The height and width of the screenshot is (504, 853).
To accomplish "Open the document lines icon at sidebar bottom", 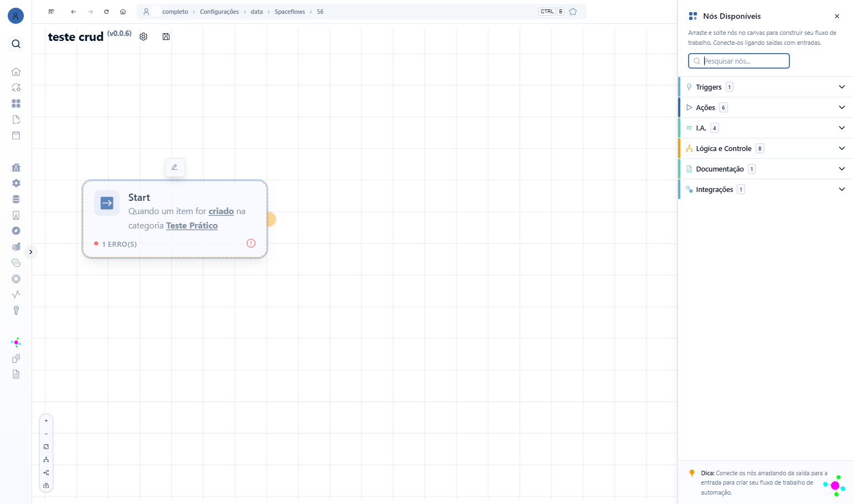I will click(16, 374).
